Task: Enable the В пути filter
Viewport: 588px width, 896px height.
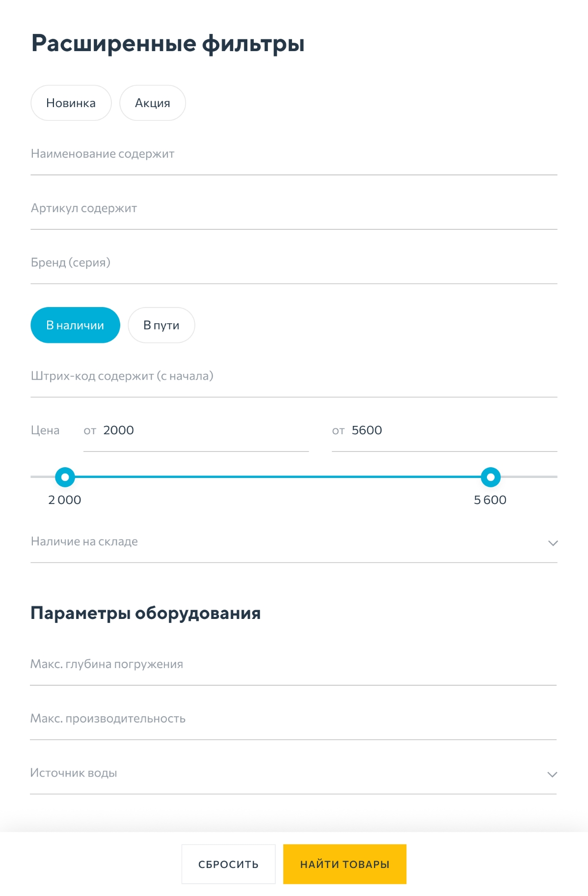Action: coord(161,325)
